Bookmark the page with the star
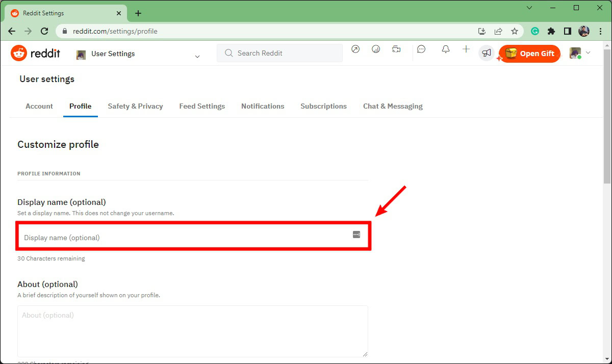This screenshot has width=612, height=364. 515,31
